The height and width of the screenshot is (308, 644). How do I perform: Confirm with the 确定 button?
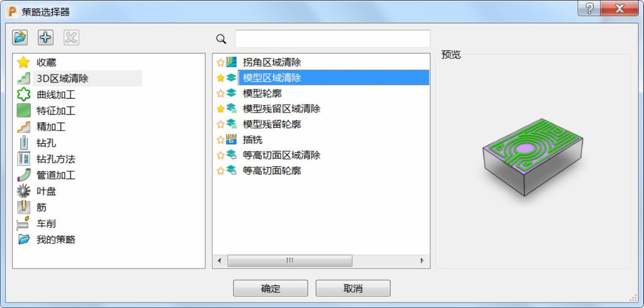coord(270,289)
